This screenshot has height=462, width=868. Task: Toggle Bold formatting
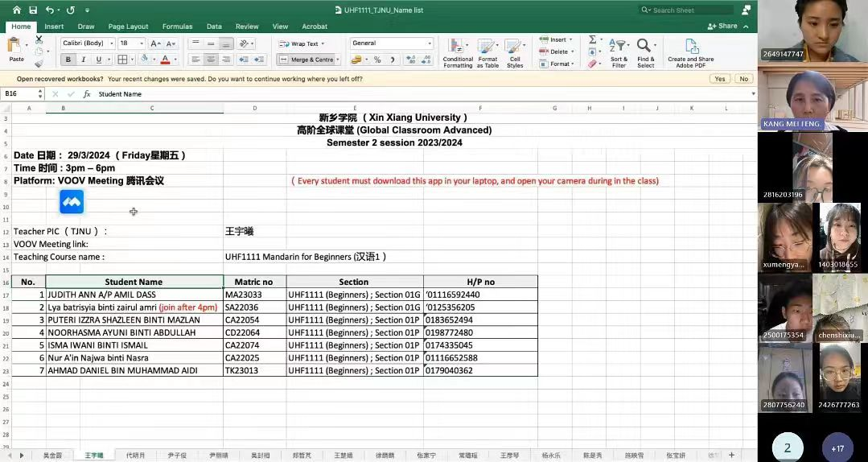(x=68, y=60)
